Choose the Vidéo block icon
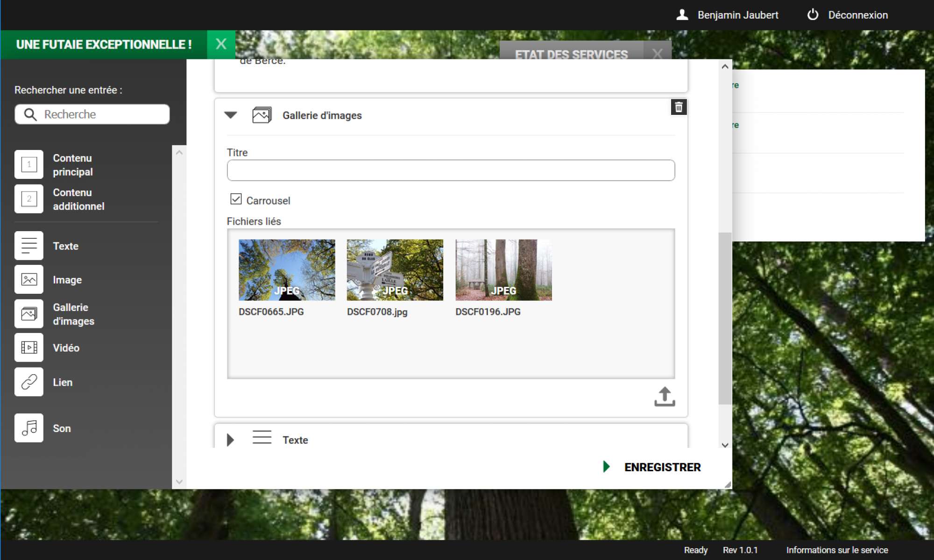This screenshot has width=934, height=560. 29,347
